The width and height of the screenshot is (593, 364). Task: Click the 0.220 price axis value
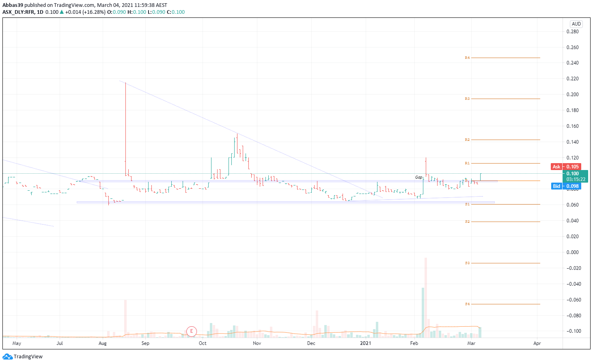(573, 79)
